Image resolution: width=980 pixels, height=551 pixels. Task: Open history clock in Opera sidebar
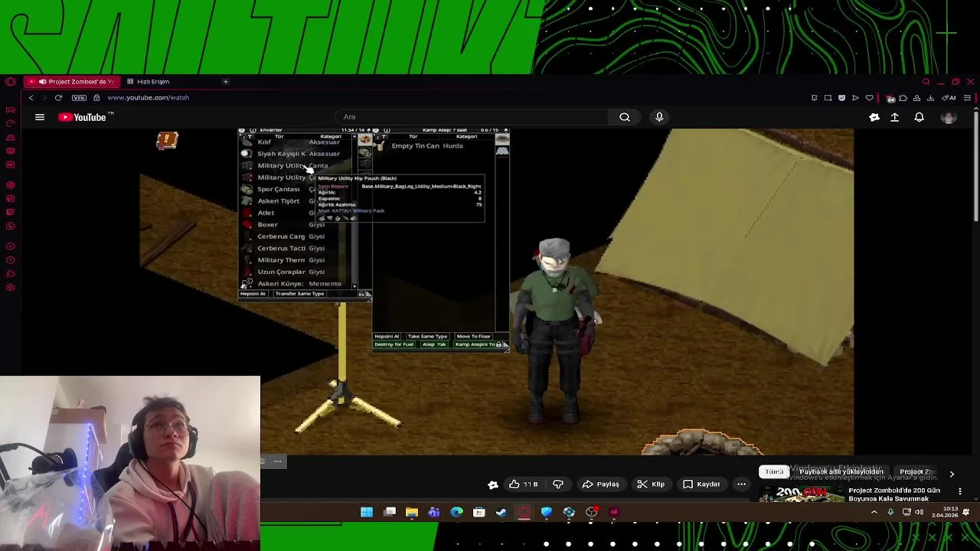(x=10, y=260)
